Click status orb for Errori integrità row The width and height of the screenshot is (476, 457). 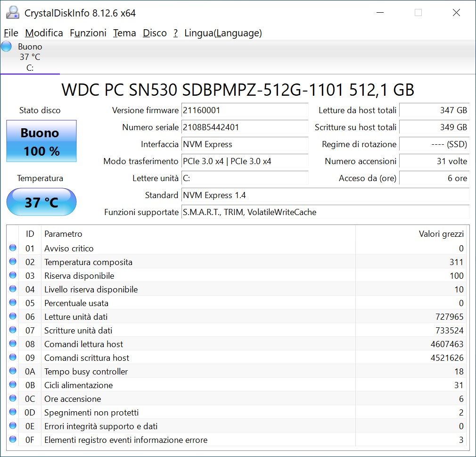point(13,425)
